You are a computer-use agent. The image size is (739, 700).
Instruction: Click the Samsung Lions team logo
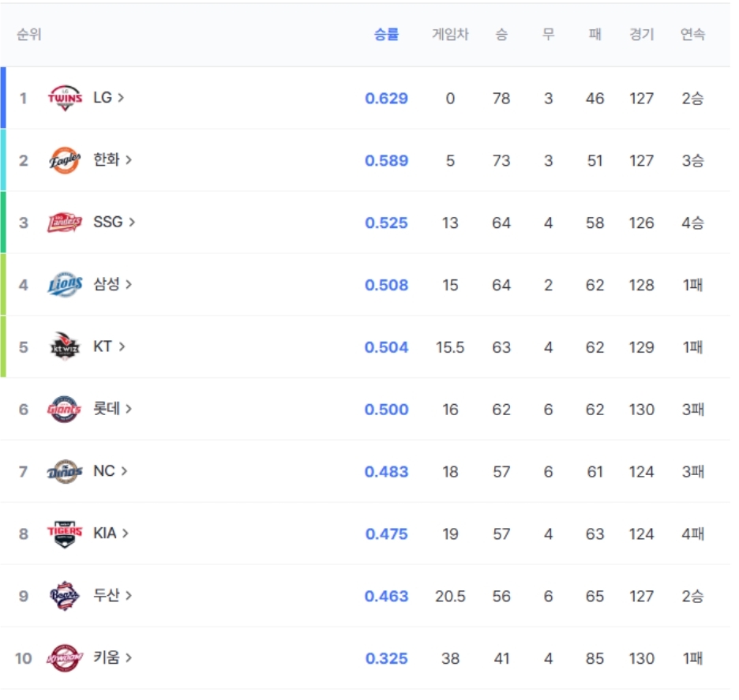pos(65,285)
